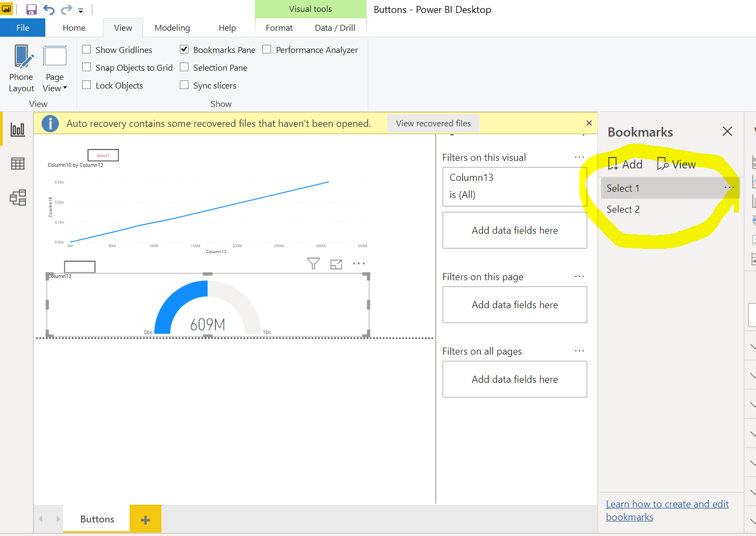
Task: Switch to Report view in left sidebar
Action: (x=18, y=130)
